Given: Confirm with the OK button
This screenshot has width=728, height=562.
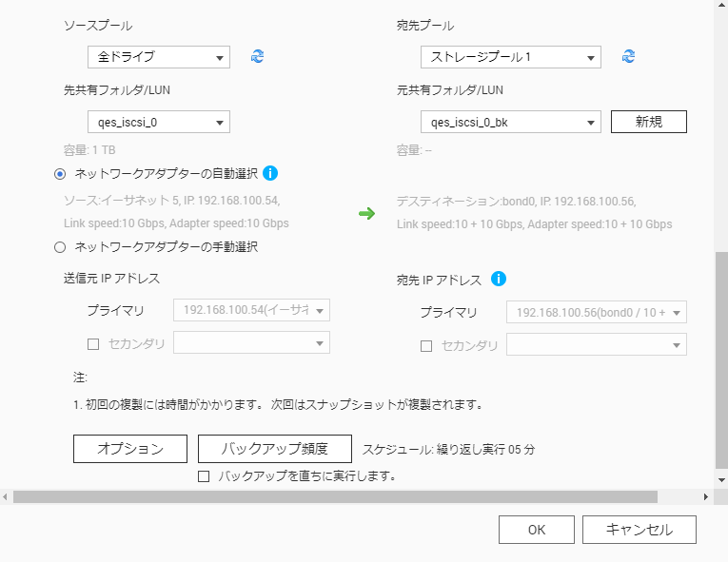Looking at the screenshot, I should tap(537, 530).
